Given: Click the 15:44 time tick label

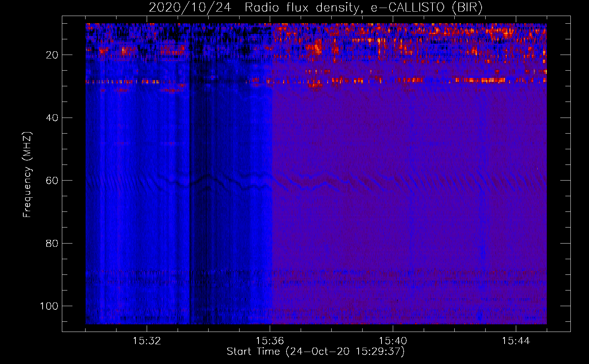Looking at the screenshot, I should [516, 341].
